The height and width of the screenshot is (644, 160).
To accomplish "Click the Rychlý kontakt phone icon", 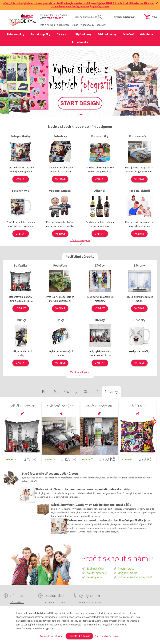I will [75, 595].
